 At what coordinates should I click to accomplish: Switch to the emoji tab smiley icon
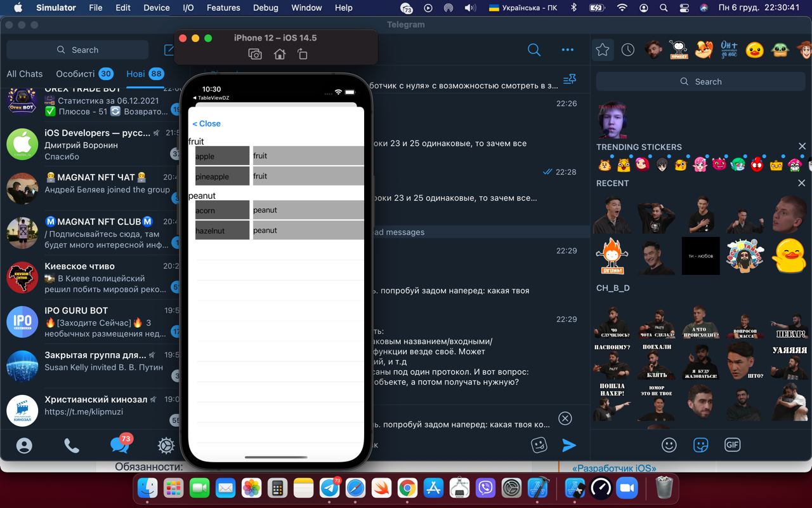point(669,445)
